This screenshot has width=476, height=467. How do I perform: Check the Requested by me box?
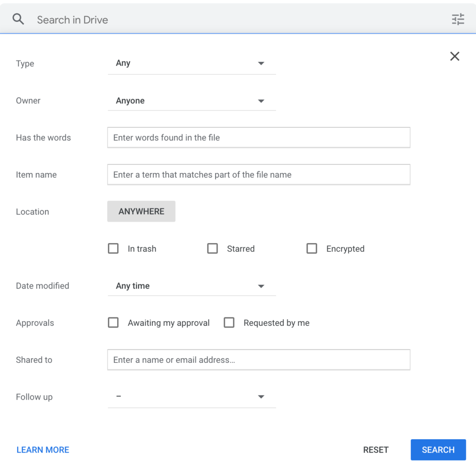coord(229,322)
